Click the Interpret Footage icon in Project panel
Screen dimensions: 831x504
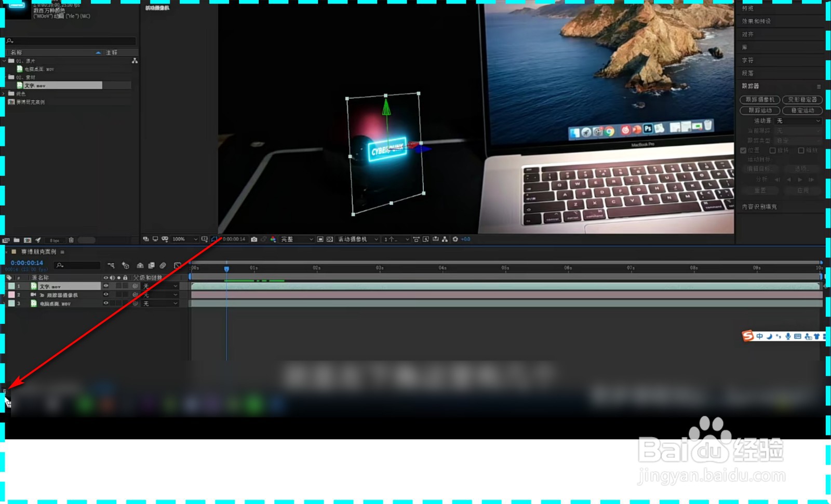[6, 240]
